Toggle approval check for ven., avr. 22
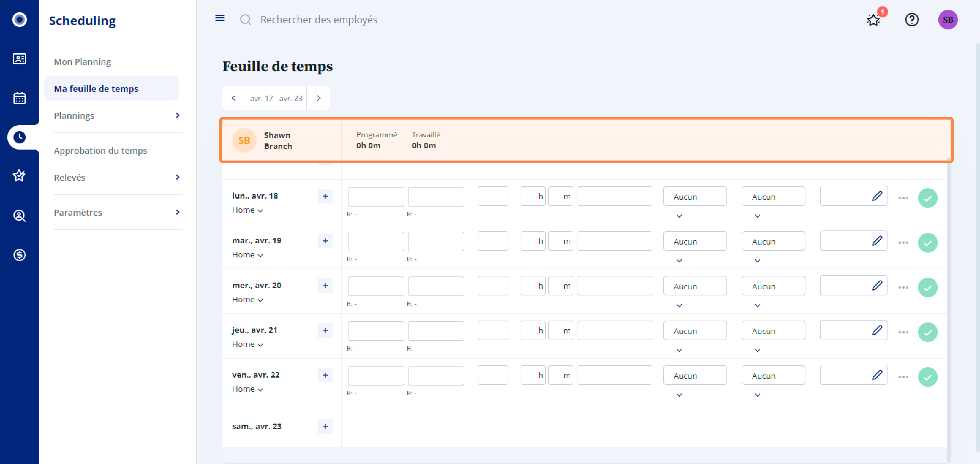Screen dimensions: 980x464 coord(928,377)
